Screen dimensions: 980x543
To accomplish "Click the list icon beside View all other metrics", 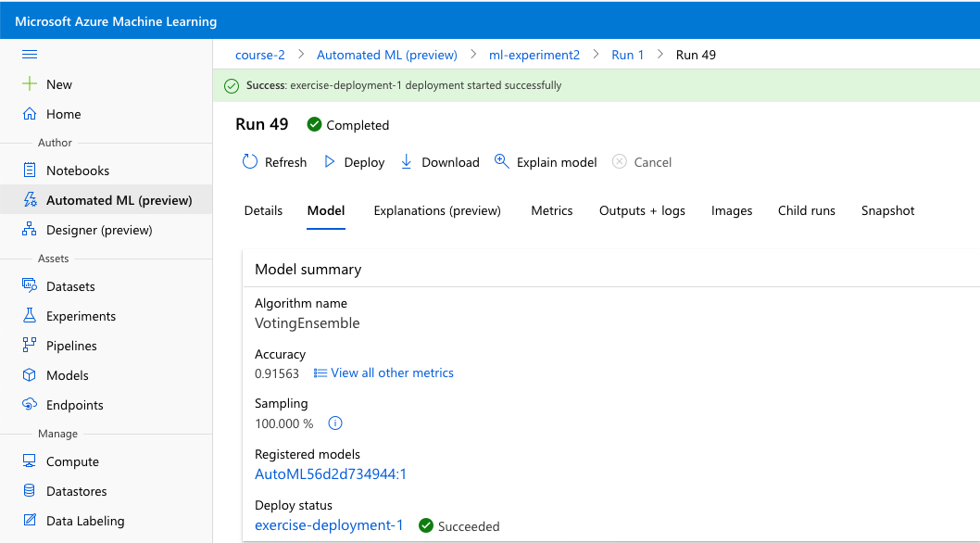I will (320, 373).
